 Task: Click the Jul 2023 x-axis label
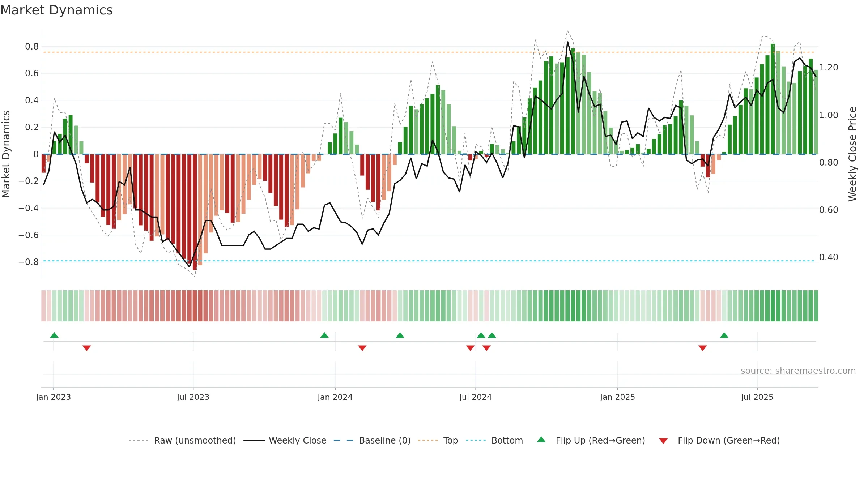click(x=193, y=397)
